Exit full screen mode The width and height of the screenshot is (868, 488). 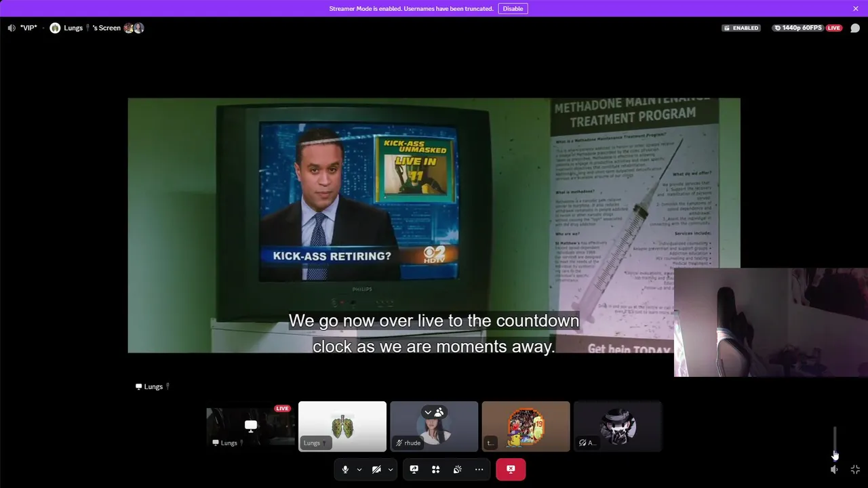(x=855, y=469)
